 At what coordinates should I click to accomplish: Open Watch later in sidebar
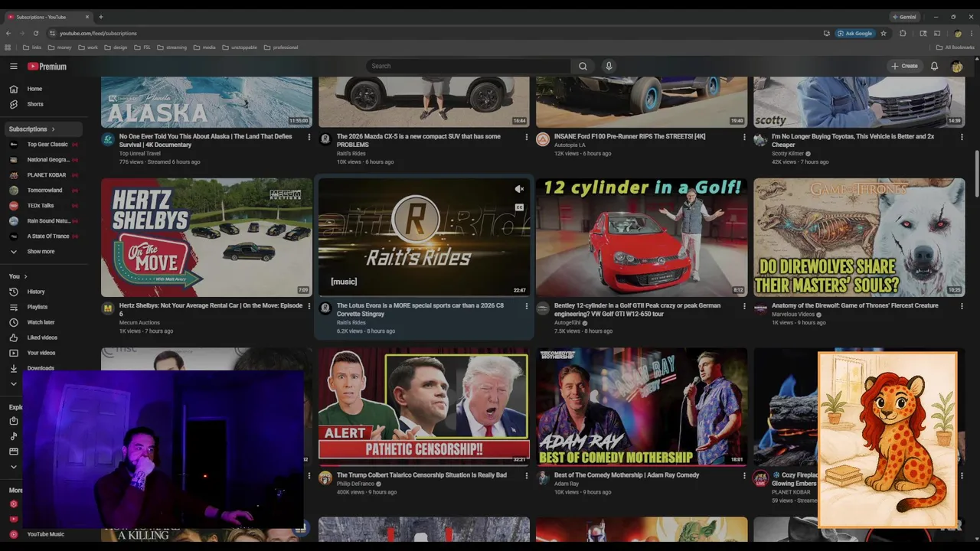44,322
